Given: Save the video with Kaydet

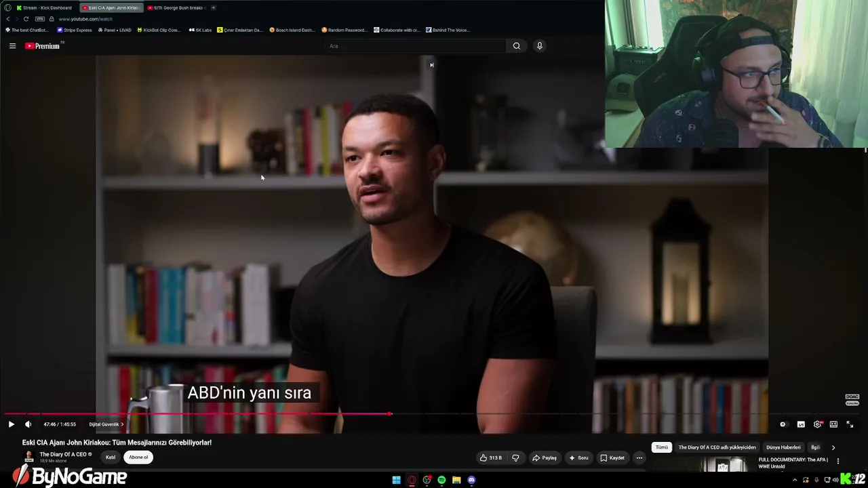Looking at the screenshot, I should pyautogui.click(x=612, y=457).
